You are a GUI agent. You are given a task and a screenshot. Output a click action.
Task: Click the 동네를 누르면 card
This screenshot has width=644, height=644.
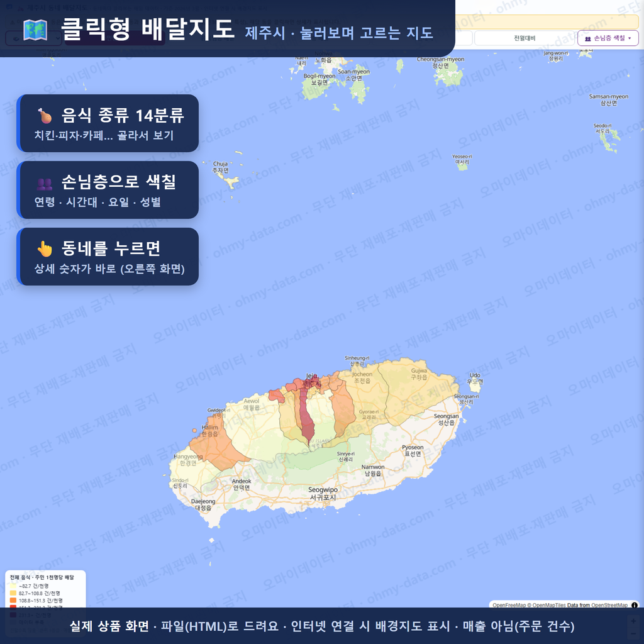108,257
